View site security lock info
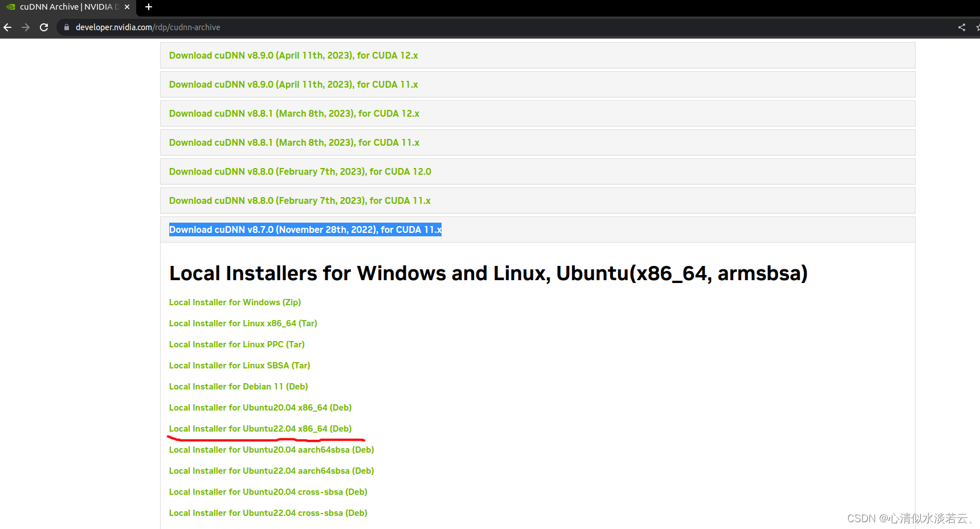980x529 pixels. coord(67,27)
